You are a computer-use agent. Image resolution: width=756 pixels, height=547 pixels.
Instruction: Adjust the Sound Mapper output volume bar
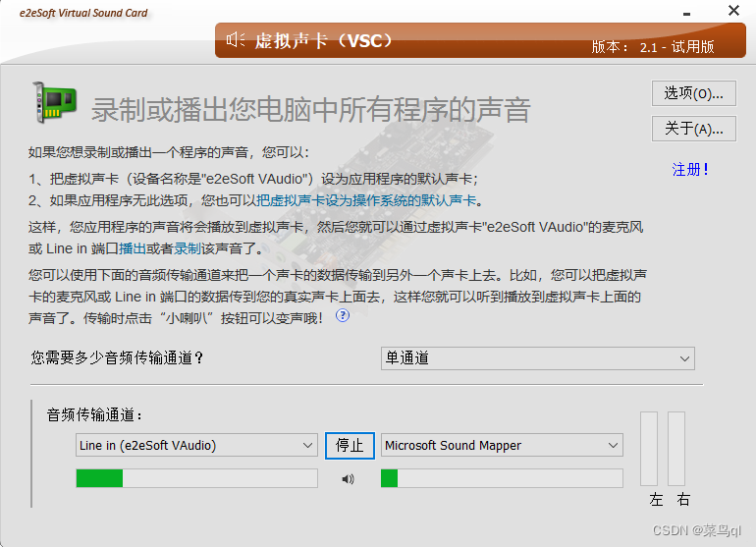tap(502, 478)
